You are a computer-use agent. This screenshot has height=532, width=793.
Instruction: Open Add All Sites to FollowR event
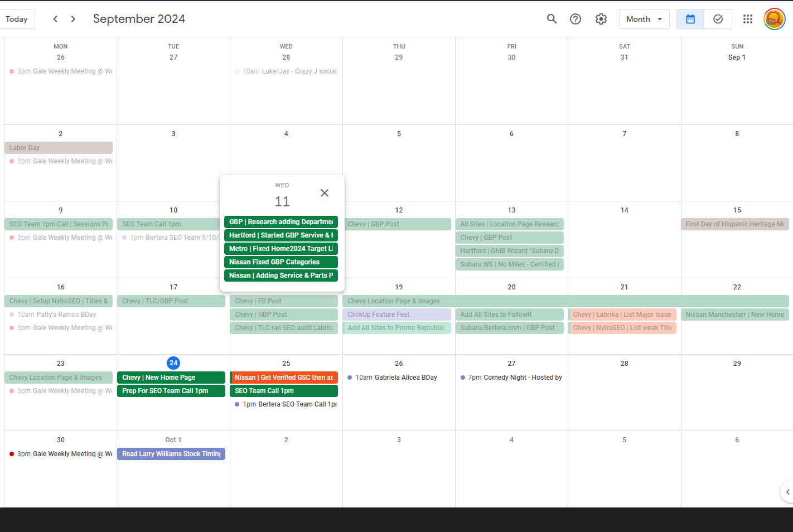510,315
